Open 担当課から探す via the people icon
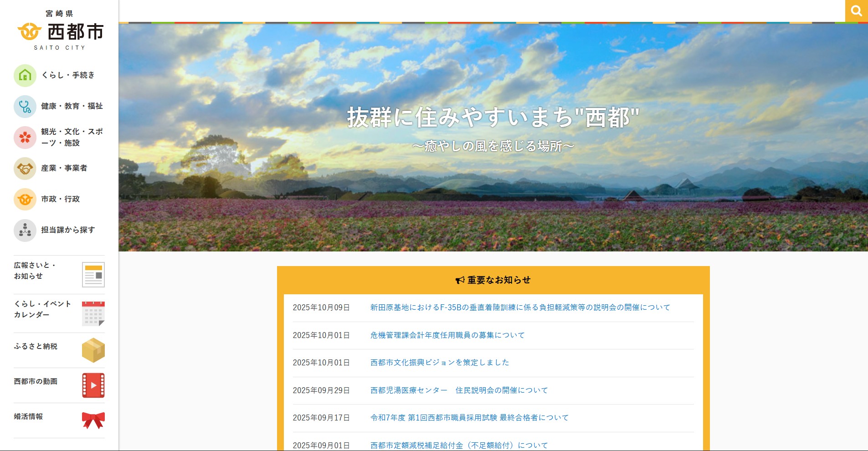Viewport: 868px width, 451px height. point(25,231)
